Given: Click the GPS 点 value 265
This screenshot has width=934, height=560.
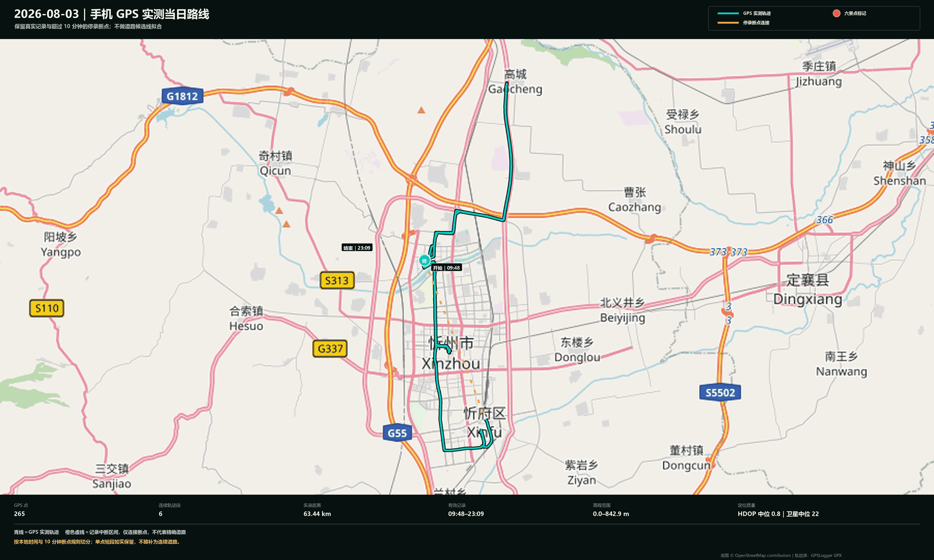Looking at the screenshot, I should coord(19,514).
